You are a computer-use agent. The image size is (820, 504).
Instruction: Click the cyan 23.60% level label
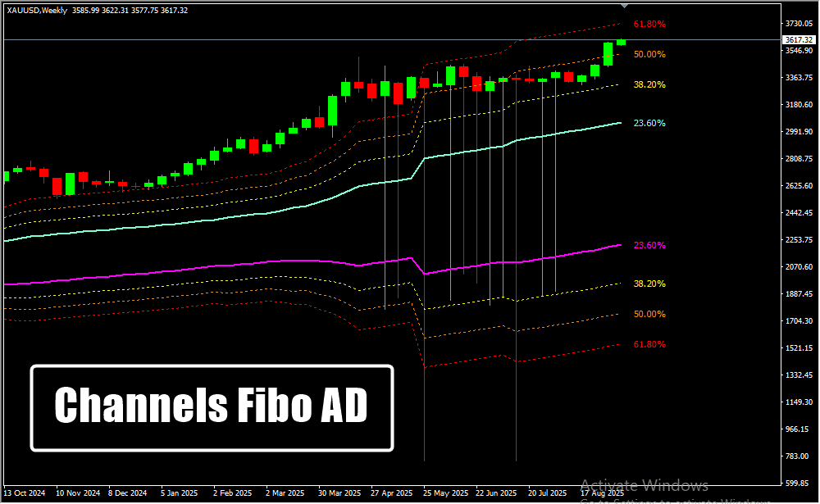point(649,123)
